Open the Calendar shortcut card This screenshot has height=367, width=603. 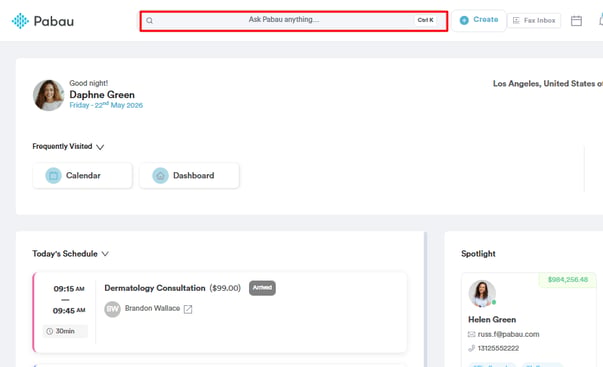83,175
